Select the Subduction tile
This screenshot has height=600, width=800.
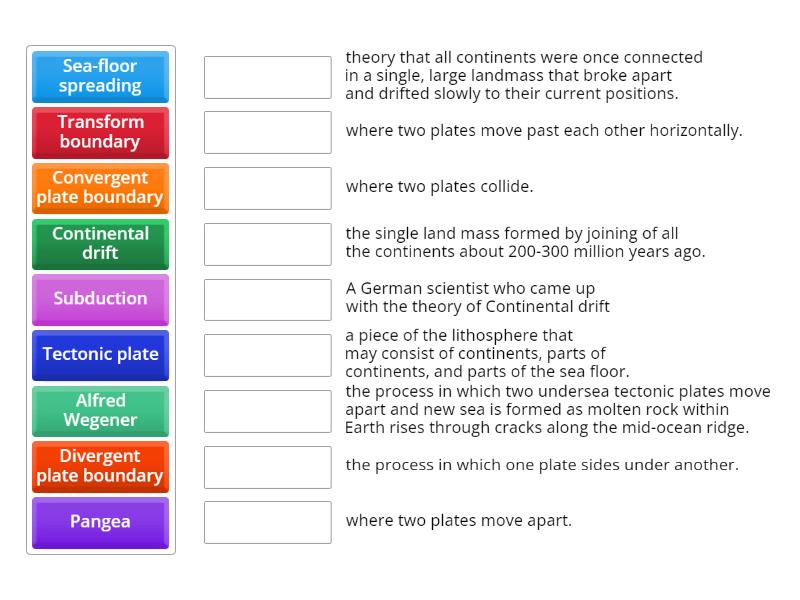pos(100,299)
